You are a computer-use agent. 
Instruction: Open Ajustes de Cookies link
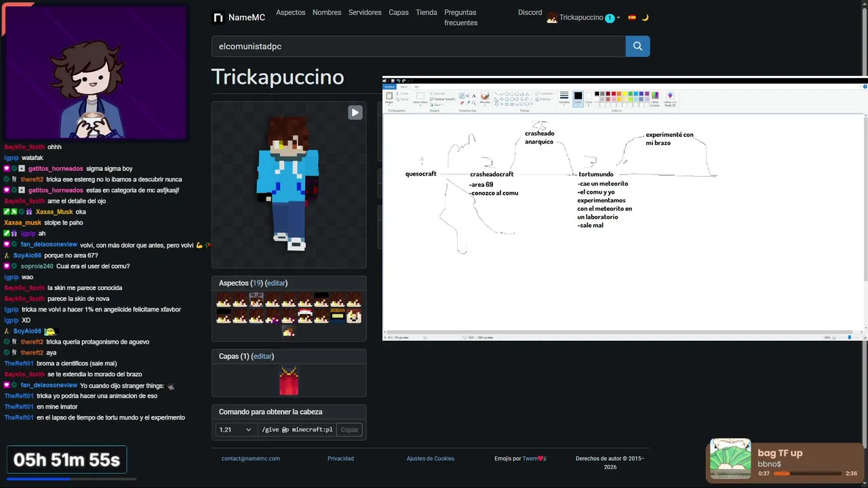click(431, 458)
